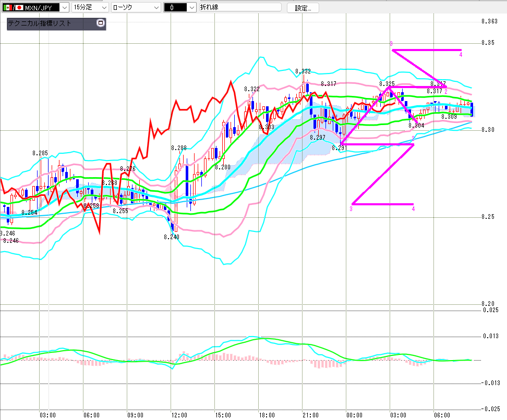Click the 折れ線 text field
The image size is (507, 420).
coord(240,7)
